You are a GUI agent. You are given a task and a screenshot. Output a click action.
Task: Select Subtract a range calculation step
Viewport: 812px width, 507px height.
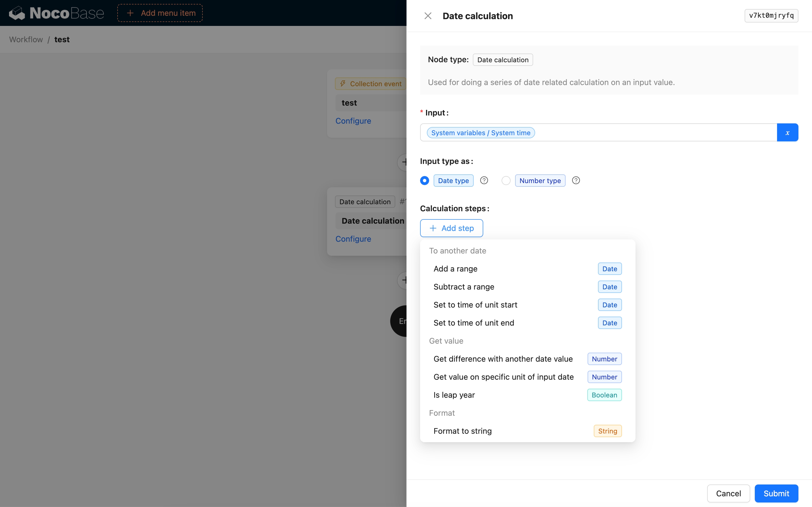[x=464, y=287]
